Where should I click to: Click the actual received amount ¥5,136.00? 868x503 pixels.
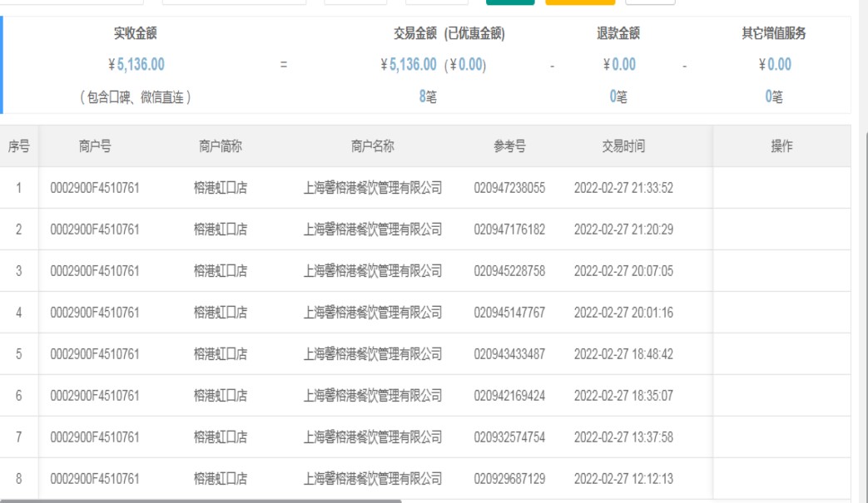136,65
